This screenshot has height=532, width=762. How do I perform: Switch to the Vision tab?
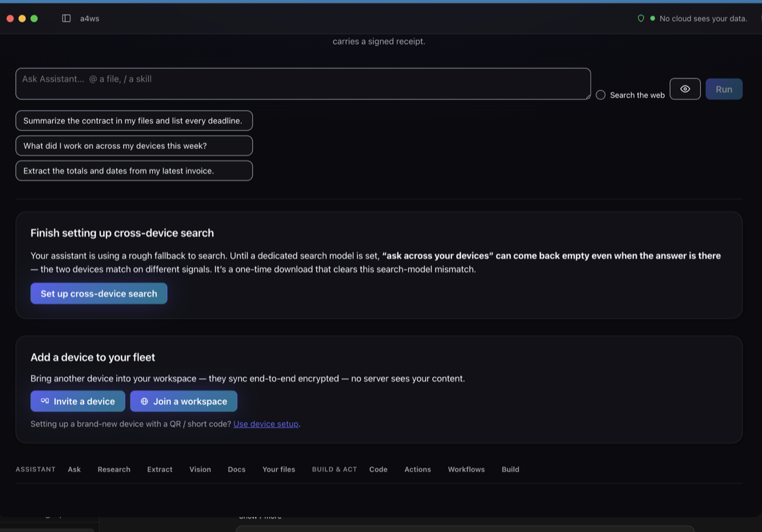[x=200, y=469]
